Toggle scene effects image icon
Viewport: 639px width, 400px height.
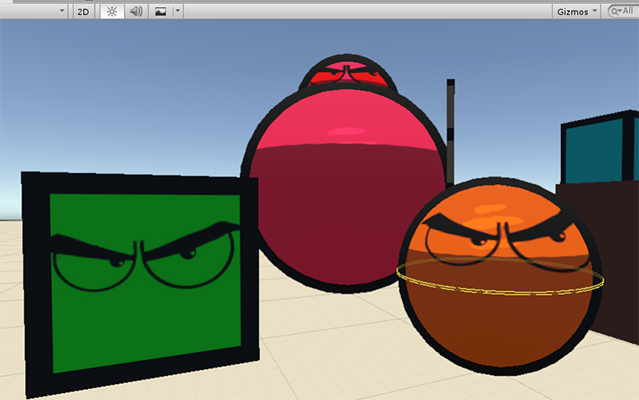[161, 12]
